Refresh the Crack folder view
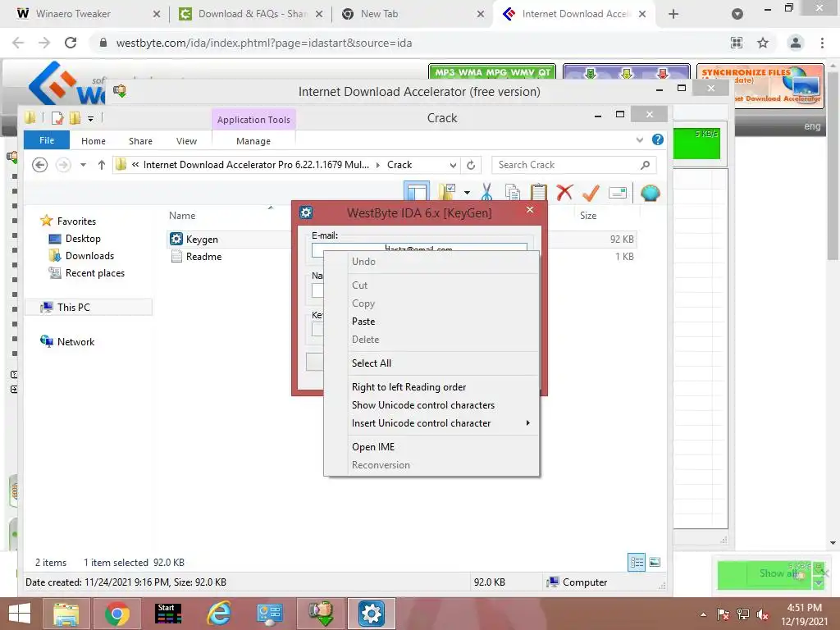Viewport: 840px width, 630px height. (471, 165)
